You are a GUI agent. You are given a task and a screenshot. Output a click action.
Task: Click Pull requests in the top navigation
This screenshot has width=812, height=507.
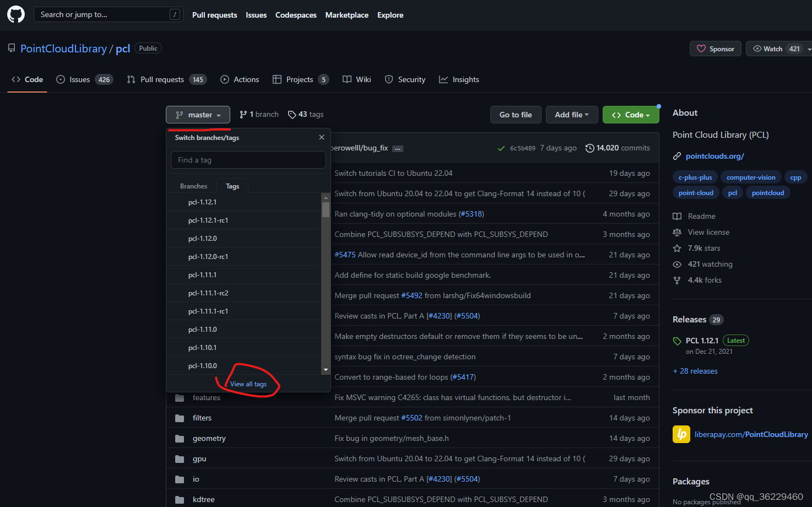[214, 15]
